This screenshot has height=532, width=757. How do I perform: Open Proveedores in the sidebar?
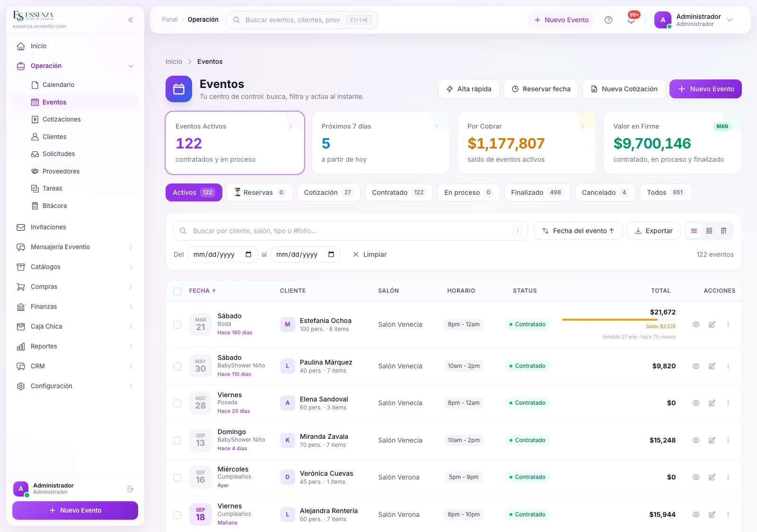point(75,171)
